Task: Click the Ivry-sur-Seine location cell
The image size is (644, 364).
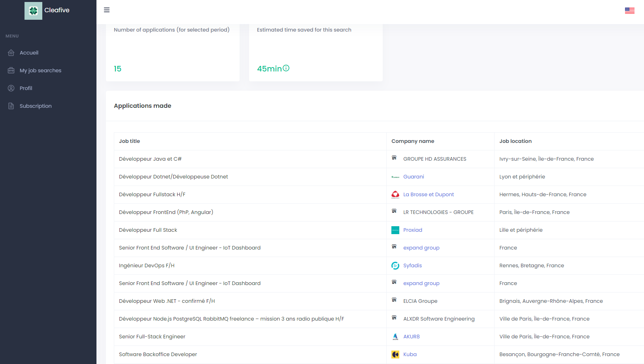Action: click(x=546, y=159)
